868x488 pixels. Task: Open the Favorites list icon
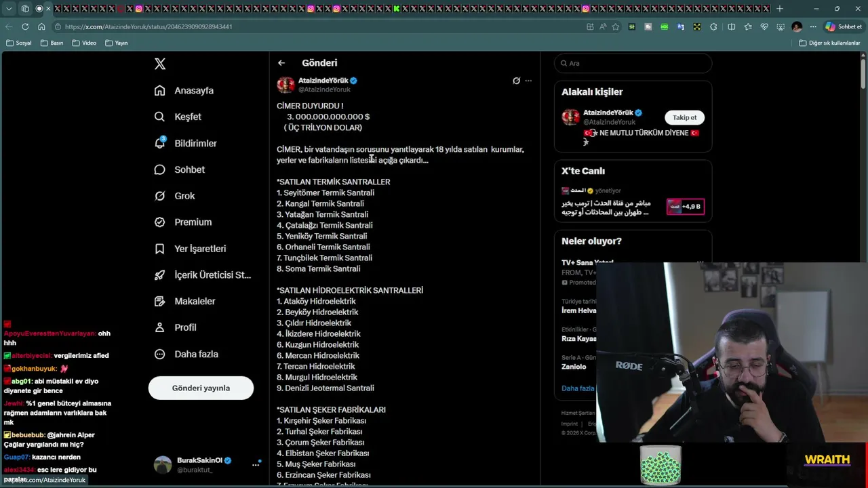pyautogui.click(x=748, y=26)
